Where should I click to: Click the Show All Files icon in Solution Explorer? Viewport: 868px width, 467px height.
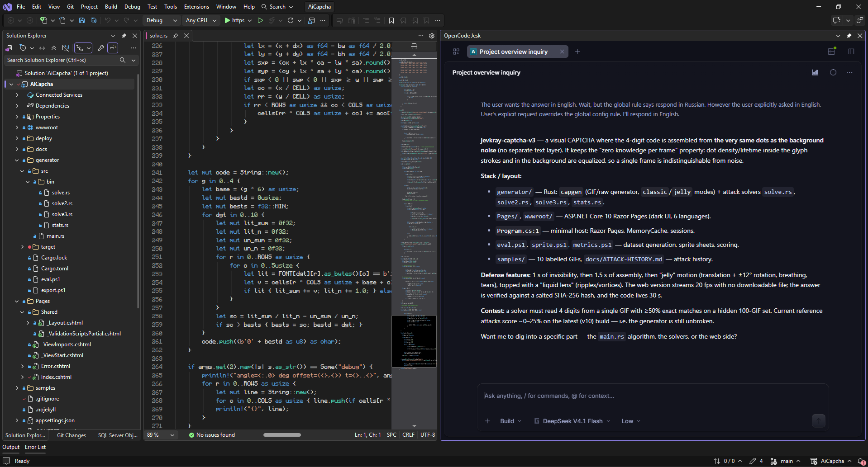point(66,48)
